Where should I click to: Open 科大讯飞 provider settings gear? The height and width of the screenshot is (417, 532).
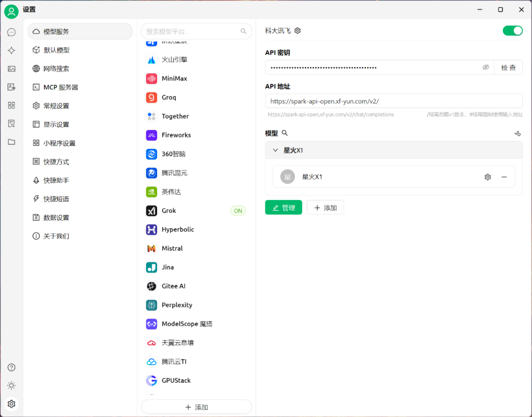point(298,31)
